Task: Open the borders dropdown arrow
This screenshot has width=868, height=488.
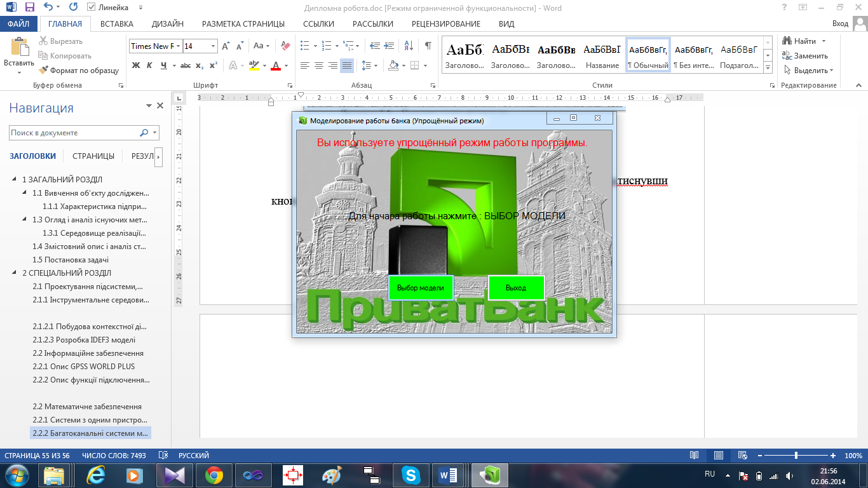Action: (x=424, y=65)
